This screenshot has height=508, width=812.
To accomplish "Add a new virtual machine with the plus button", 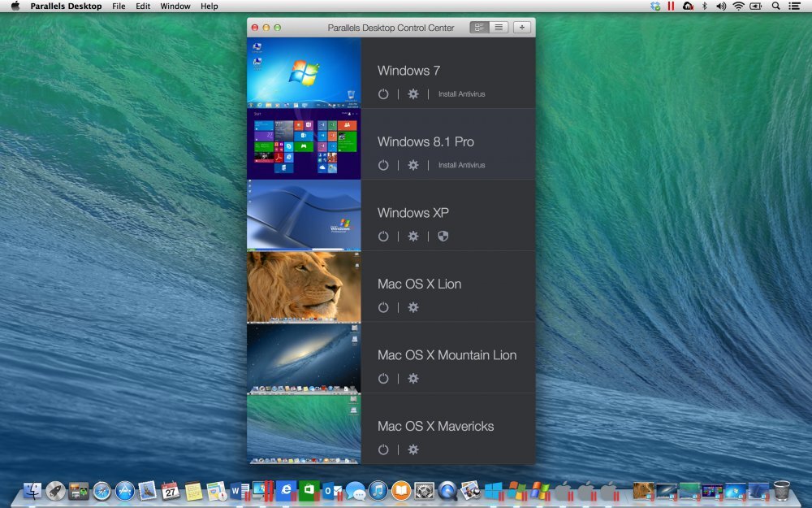I will point(521,27).
